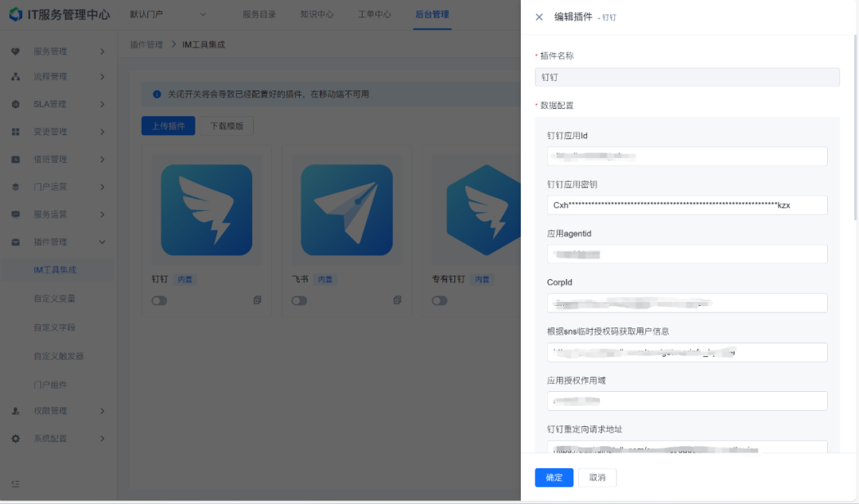Expand the 变更管理 menu chevron

(x=103, y=131)
